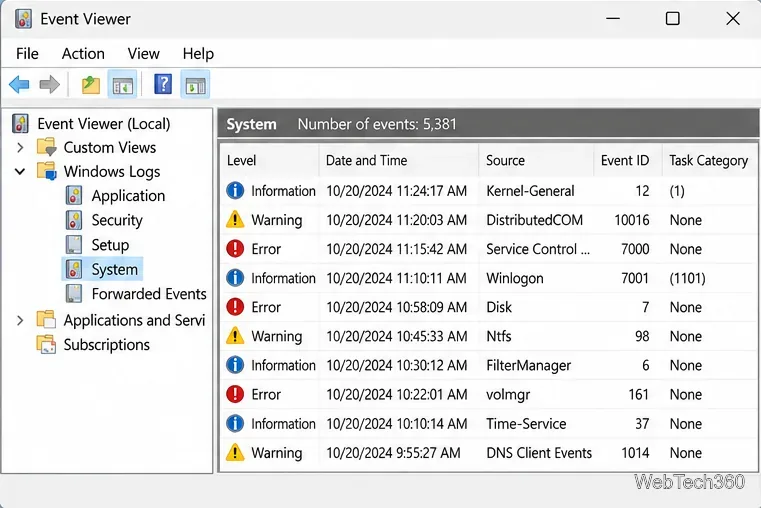Click the Event Viewer title bar app icon

coord(23,19)
